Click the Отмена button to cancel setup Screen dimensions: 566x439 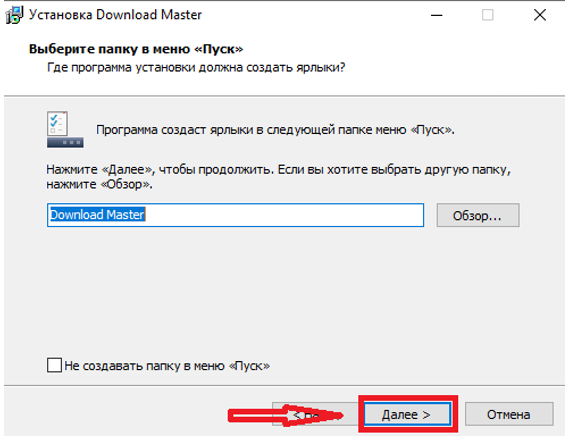tap(509, 414)
